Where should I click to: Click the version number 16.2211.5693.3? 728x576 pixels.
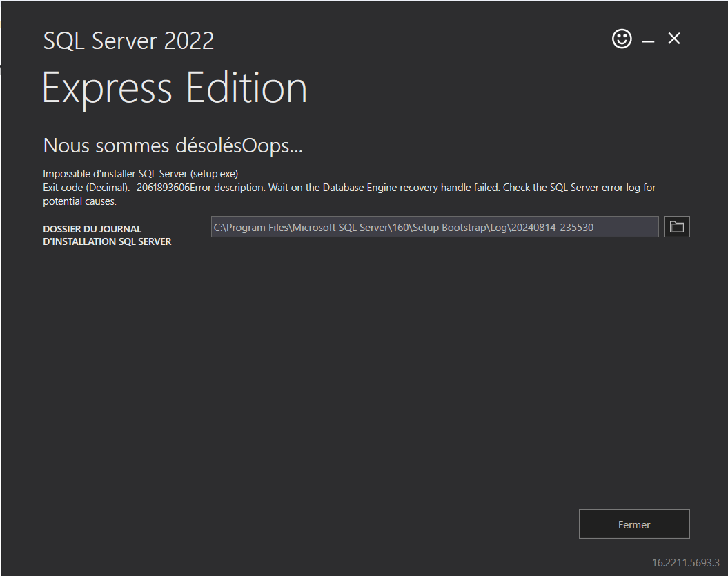686,562
